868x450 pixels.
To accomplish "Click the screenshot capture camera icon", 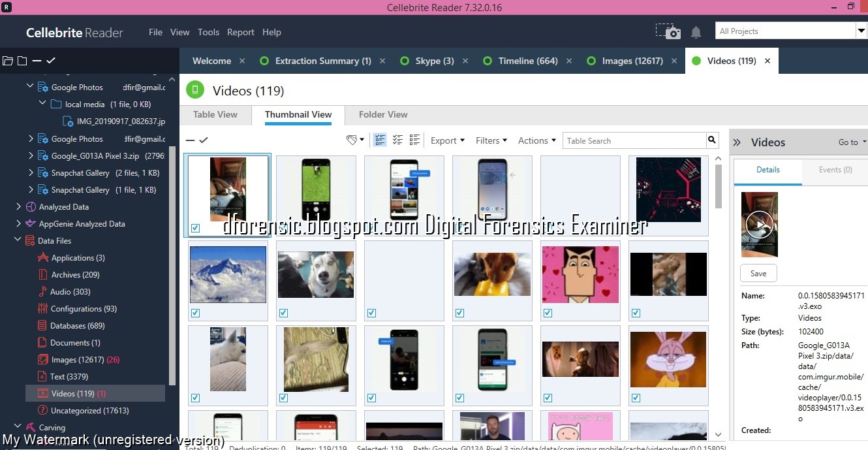I will pos(668,31).
